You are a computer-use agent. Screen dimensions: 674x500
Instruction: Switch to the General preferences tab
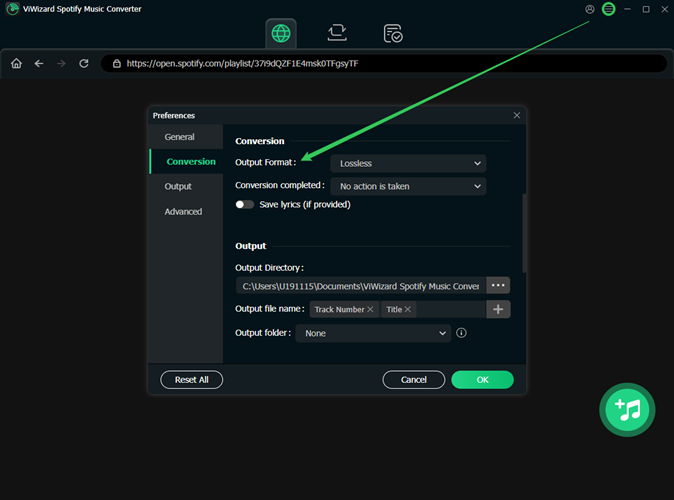pos(180,137)
